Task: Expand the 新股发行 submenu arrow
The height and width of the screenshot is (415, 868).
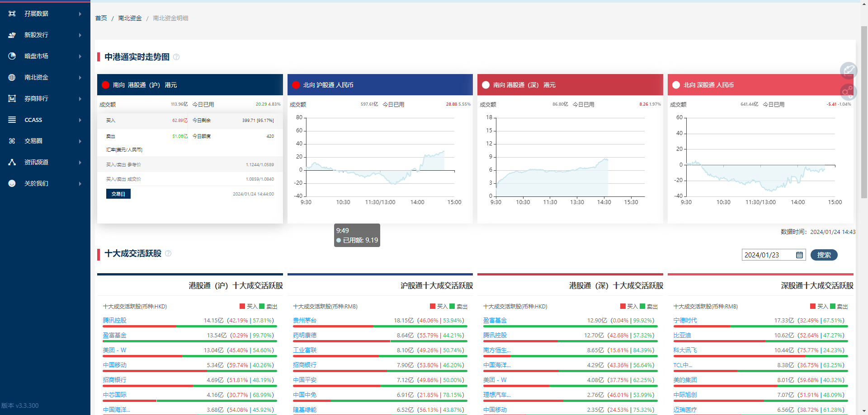Action: (80, 35)
